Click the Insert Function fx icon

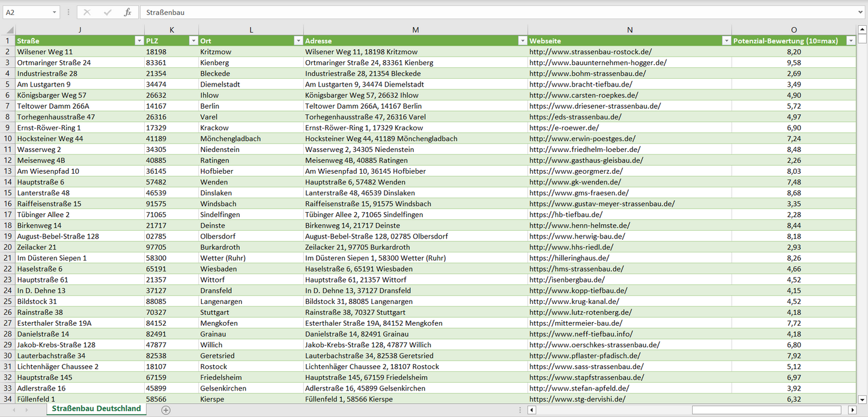(x=127, y=12)
